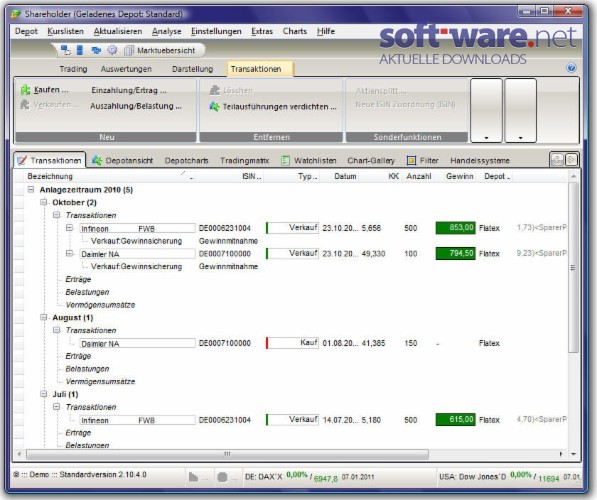Click the Marktuebersicht table icon
The height and width of the screenshot is (500, 597).
[129, 50]
